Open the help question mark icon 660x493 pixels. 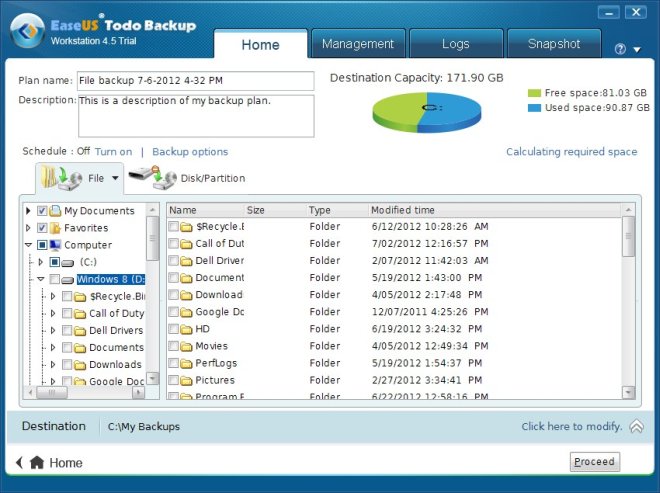point(620,49)
